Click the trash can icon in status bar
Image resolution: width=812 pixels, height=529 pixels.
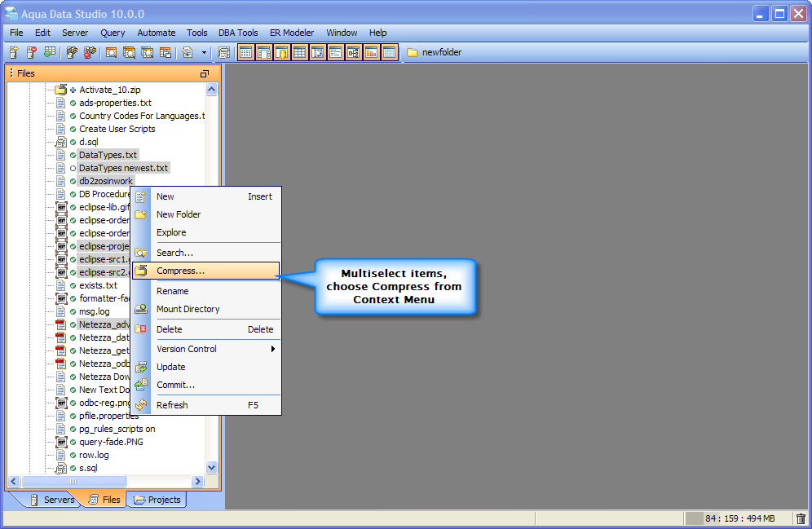pos(801,518)
